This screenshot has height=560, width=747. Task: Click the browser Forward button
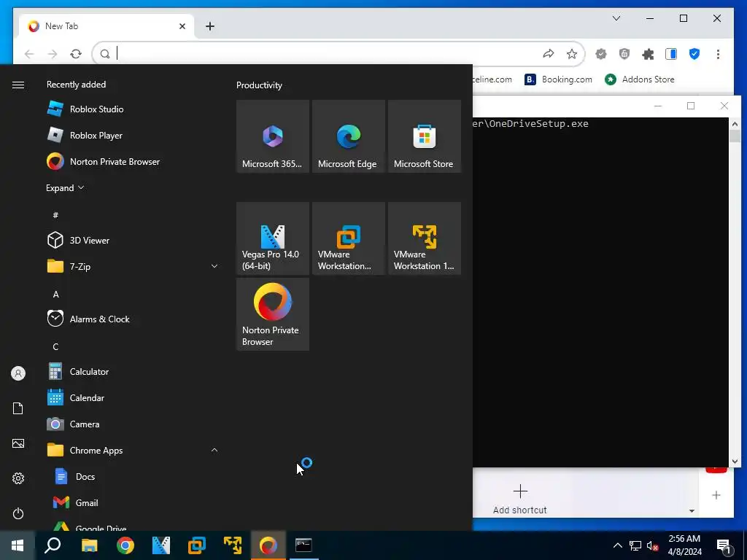pyautogui.click(x=53, y=54)
